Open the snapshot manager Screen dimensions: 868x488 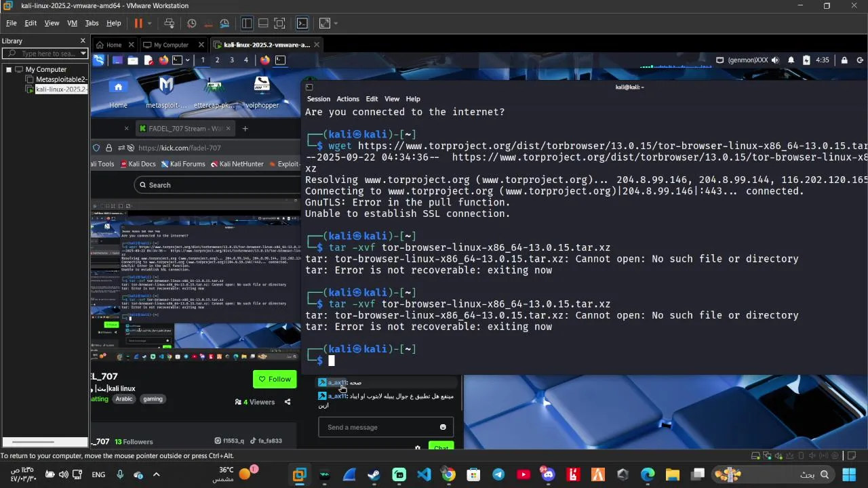click(224, 23)
